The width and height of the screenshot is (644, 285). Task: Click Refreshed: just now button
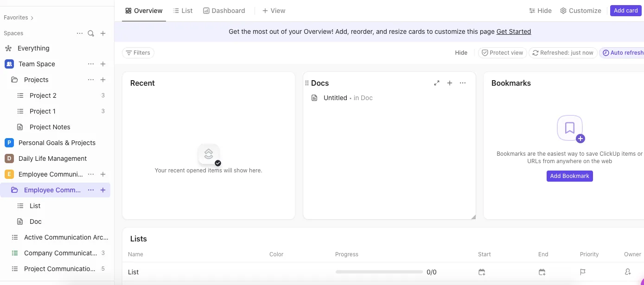[x=562, y=53]
